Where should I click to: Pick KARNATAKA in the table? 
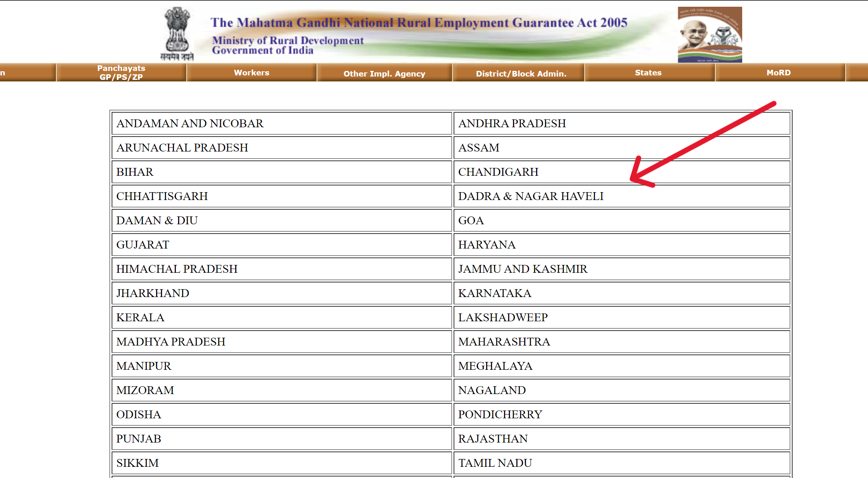point(495,293)
